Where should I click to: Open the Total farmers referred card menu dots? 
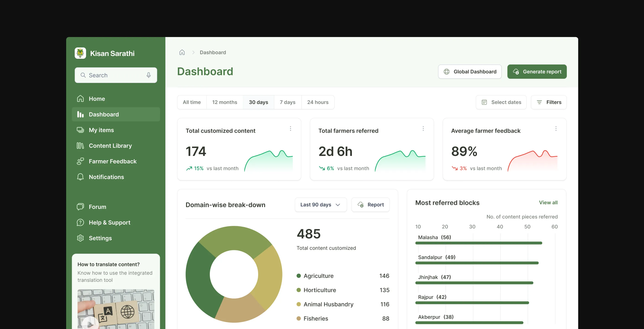pos(423,128)
